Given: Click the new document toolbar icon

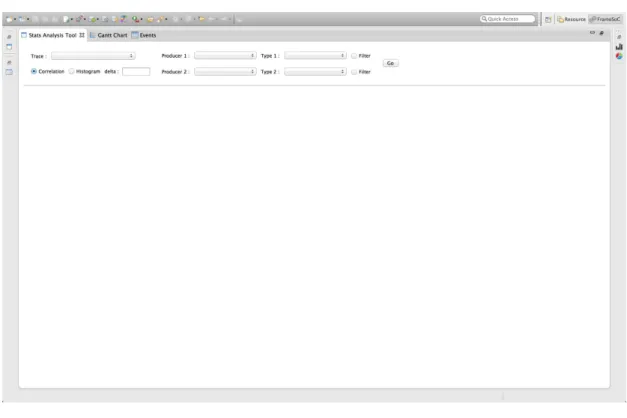Looking at the screenshot, I should 66,19.
